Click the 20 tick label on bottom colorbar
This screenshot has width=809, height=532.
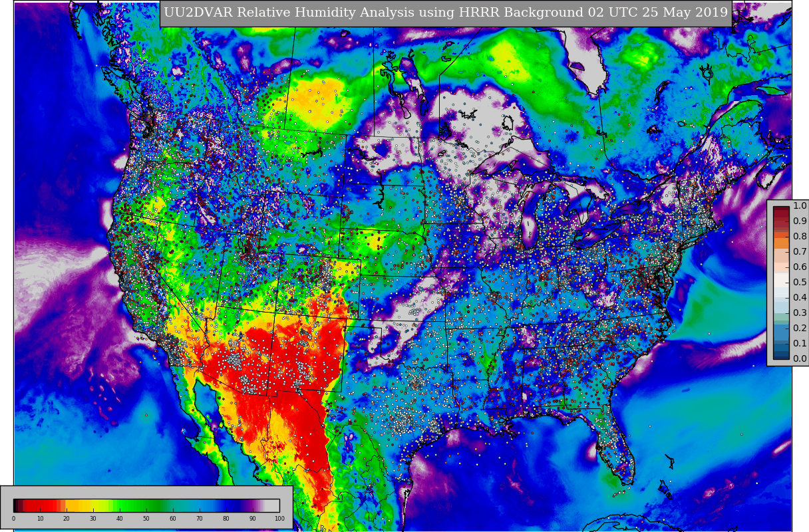click(x=67, y=519)
